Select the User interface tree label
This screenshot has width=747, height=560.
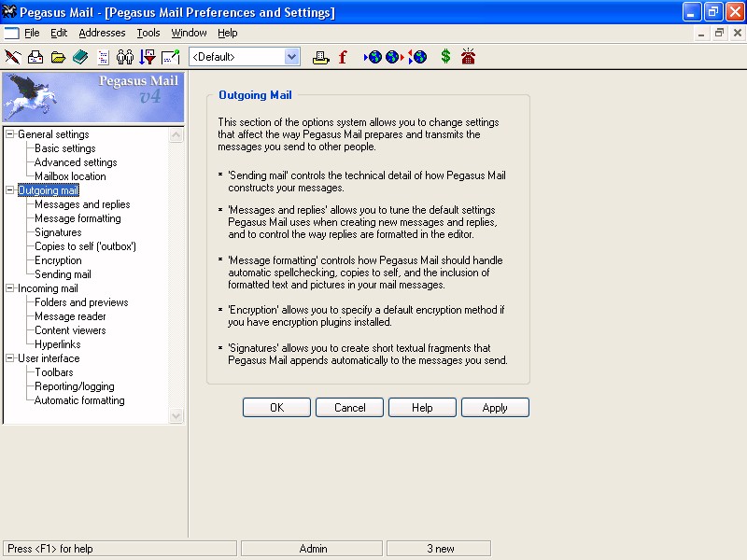49,358
